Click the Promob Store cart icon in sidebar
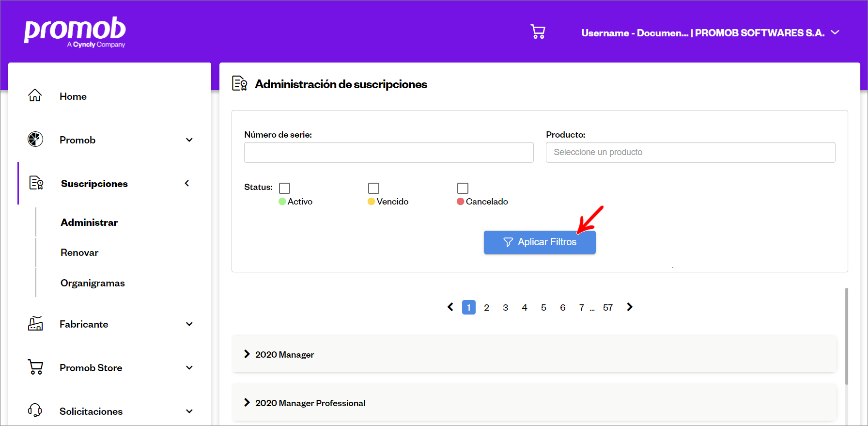868x426 pixels. pyautogui.click(x=35, y=367)
